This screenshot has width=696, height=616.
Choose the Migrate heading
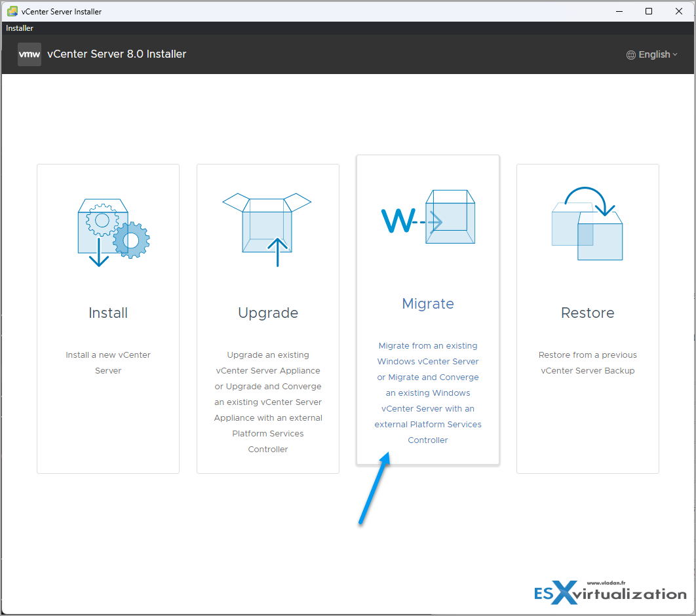[x=428, y=304]
